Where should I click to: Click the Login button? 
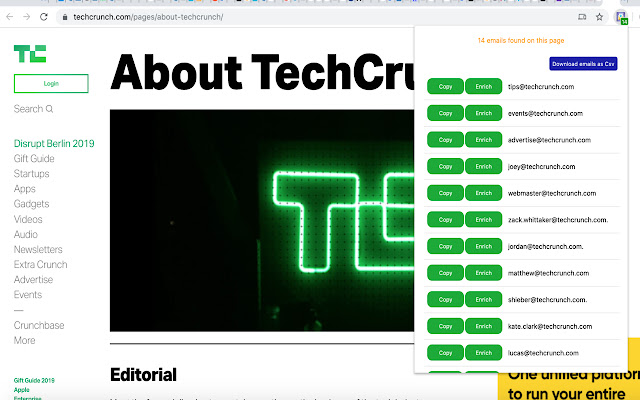click(x=51, y=83)
